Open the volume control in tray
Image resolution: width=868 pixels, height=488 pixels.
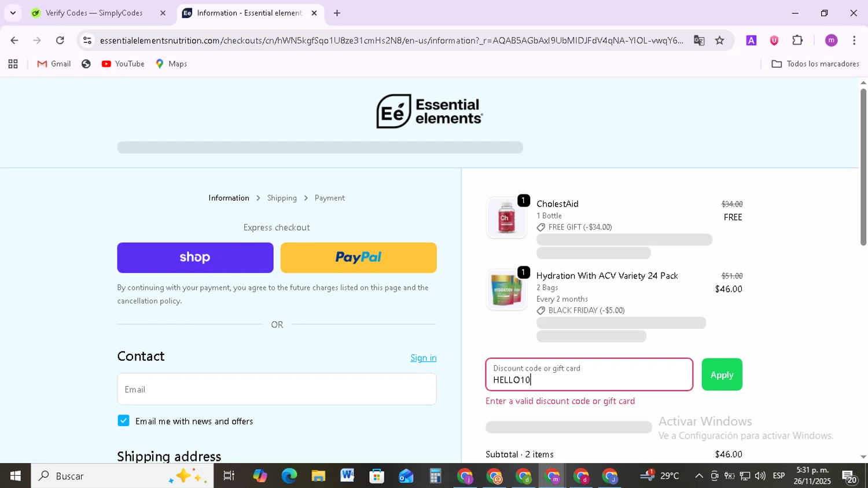pos(760,476)
